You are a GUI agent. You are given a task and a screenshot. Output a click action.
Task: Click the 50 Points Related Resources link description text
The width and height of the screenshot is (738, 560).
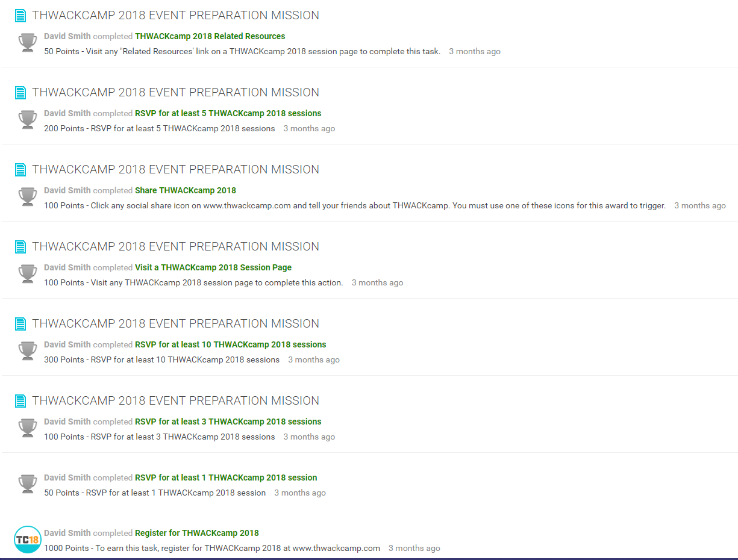click(x=242, y=52)
